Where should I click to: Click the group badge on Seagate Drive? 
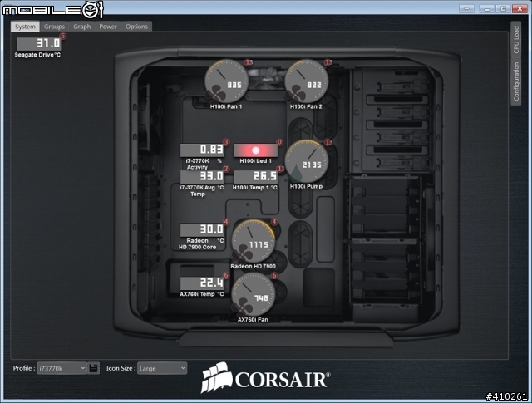(63, 36)
